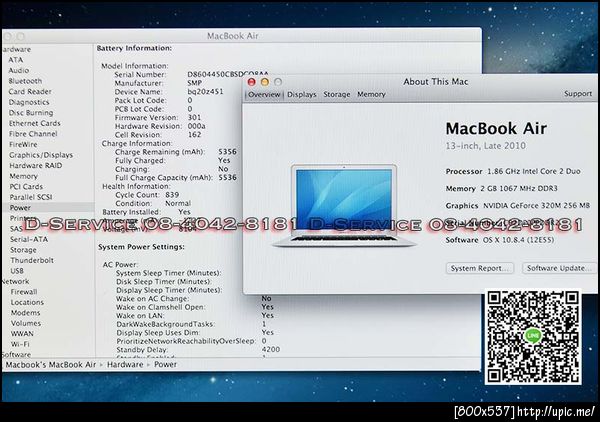Click the System Report button
Viewport: 600px width, 422px height.
tap(480, 268)
